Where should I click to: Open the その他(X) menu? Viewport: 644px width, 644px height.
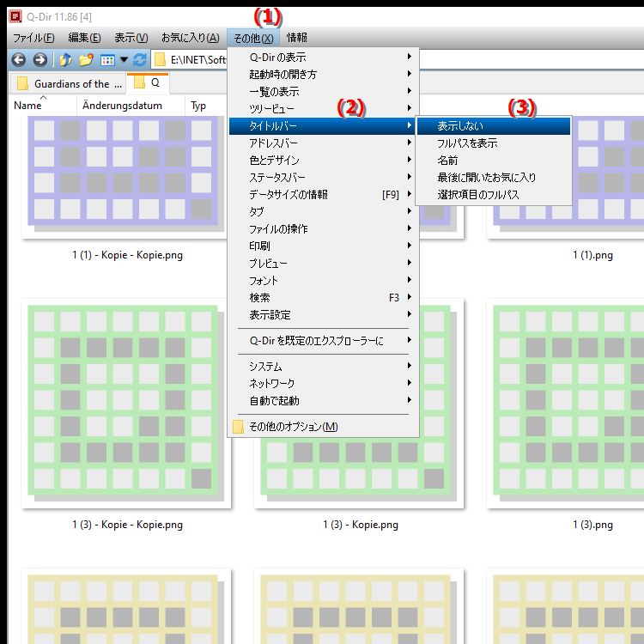(253, 38)
